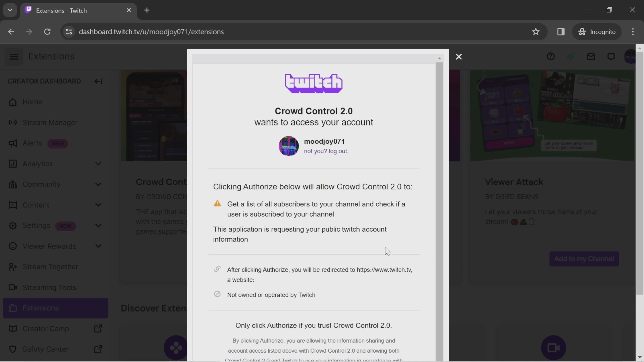Open the user profile avatar menu

click(x=630, y=56)
